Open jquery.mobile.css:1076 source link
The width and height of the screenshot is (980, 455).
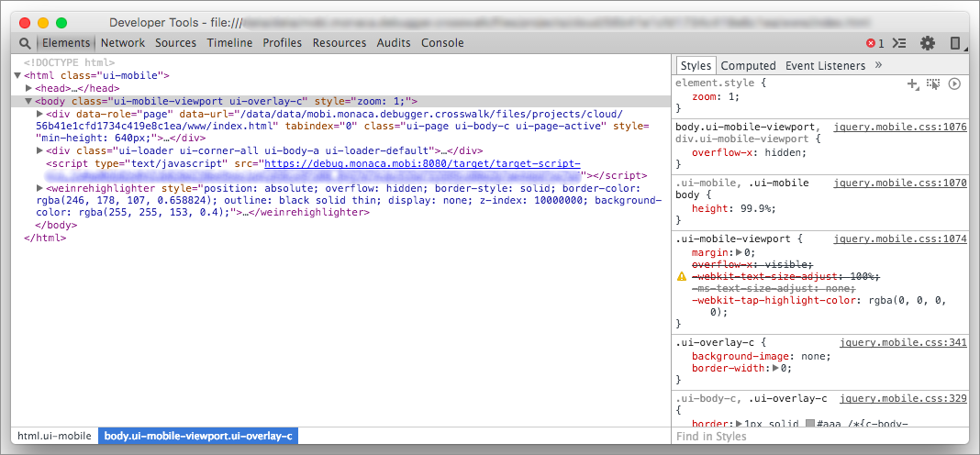[899, 128]
